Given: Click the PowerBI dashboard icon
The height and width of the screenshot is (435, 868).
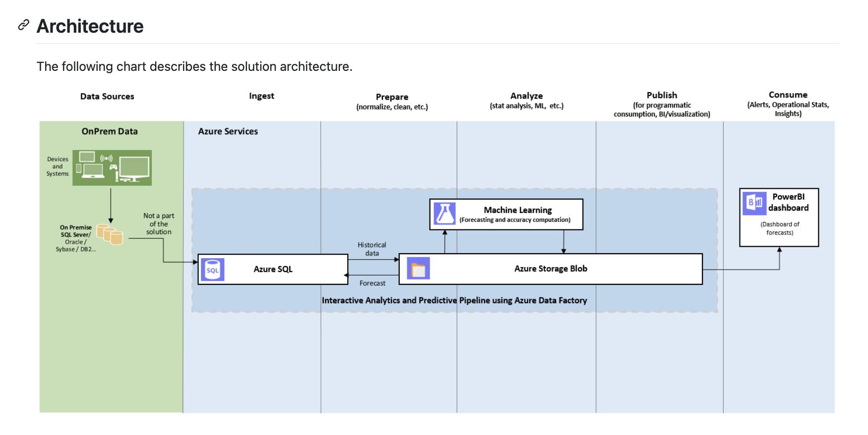Looking at the screenshot, I should tap(754, 203).
